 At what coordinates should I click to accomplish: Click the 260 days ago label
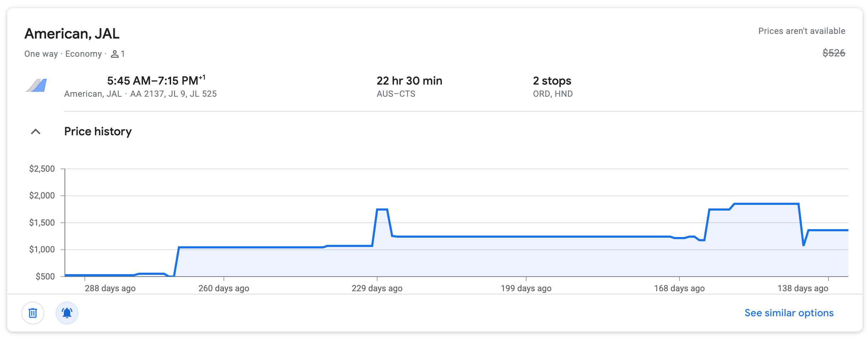click(224, 288)
